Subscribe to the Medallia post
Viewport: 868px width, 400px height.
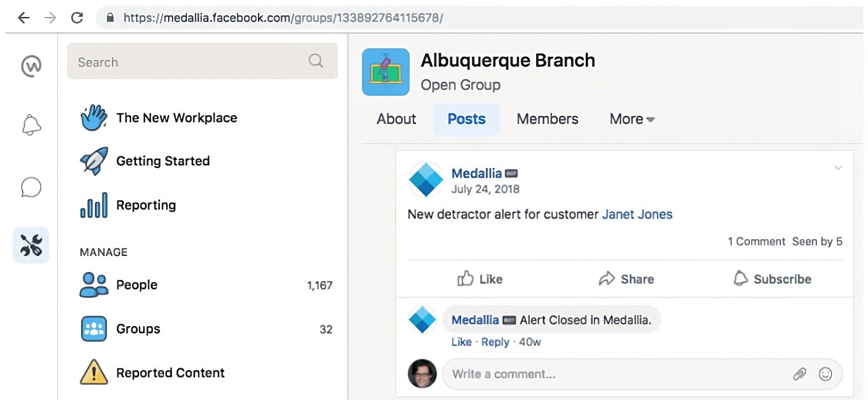[x=772, y=279]
